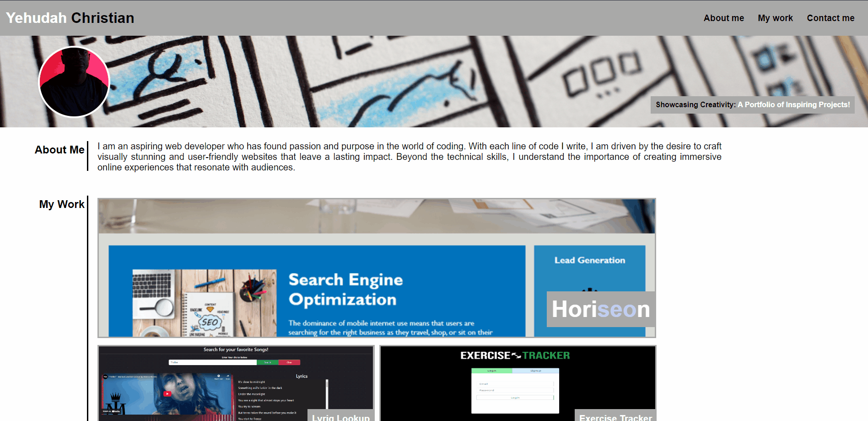The width and height of the screenshot is (868, 421).
Task: Open the About me navigation link
Action: click(x=723, y=18)
